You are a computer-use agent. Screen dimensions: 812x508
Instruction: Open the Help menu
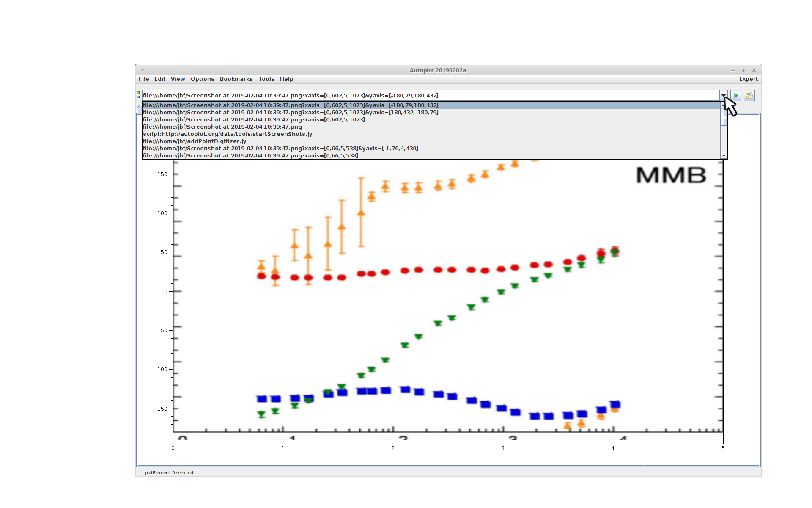tap(286, 79)
